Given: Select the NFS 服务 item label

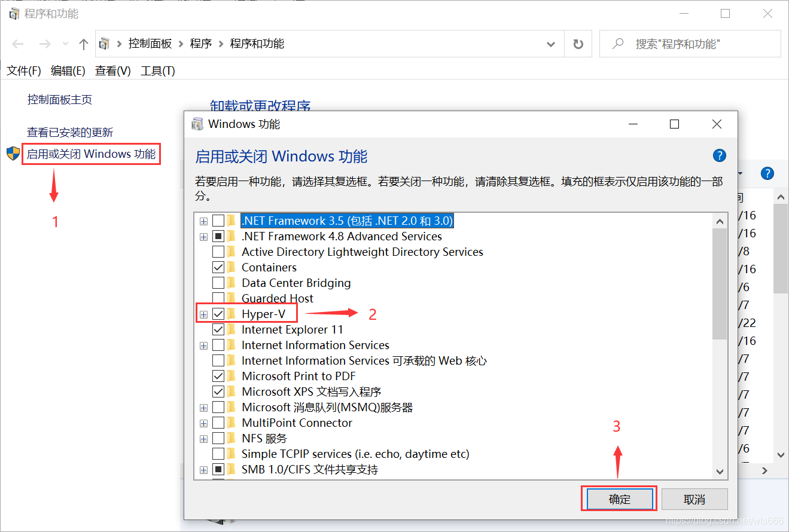Looking at the screenshot, I should (x=264, y=438).
